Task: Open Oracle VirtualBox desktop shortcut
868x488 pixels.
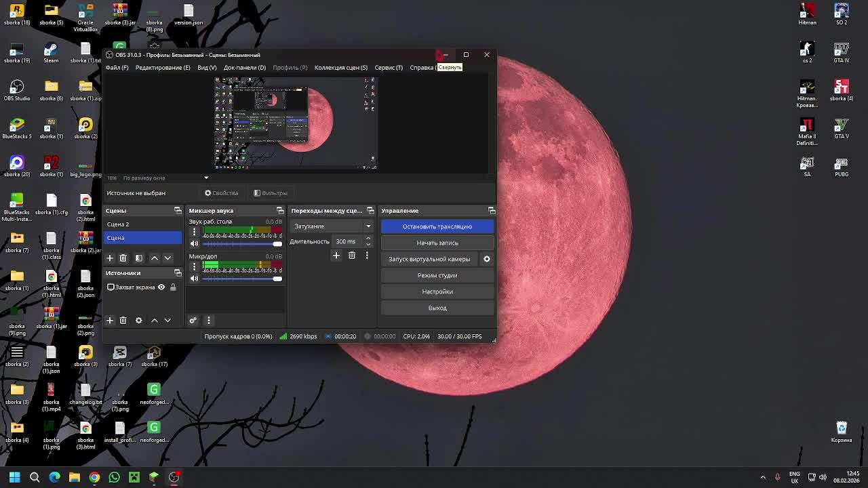Action: click(x=85, y=18)
